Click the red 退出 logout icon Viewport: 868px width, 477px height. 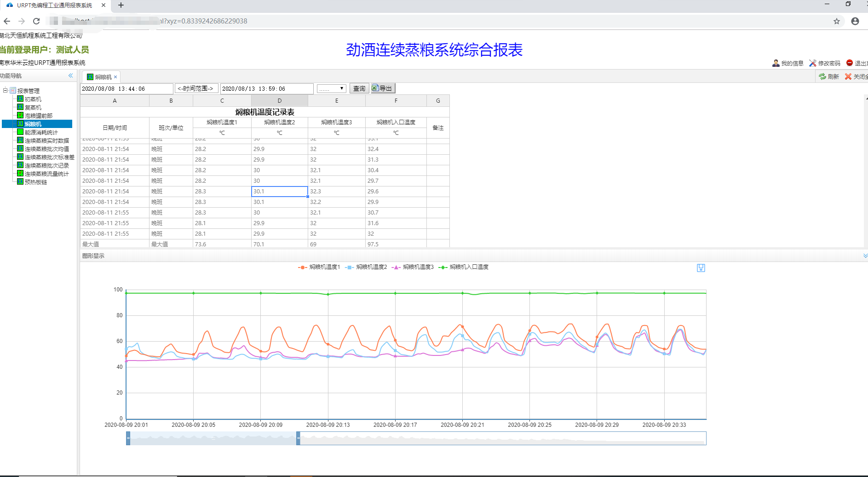[x=850, y=63]
